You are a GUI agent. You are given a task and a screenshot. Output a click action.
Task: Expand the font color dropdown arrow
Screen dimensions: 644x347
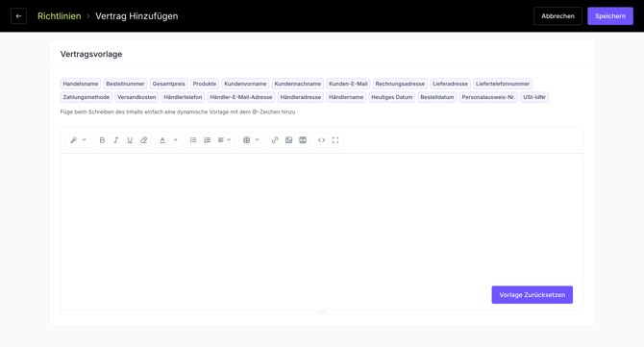tap(175, 140)
